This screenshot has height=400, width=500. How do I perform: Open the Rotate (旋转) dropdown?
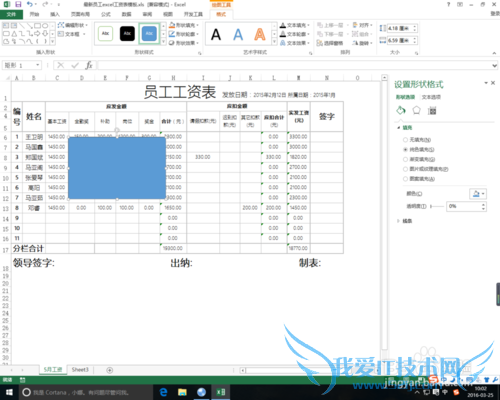[x=363, y=43]
